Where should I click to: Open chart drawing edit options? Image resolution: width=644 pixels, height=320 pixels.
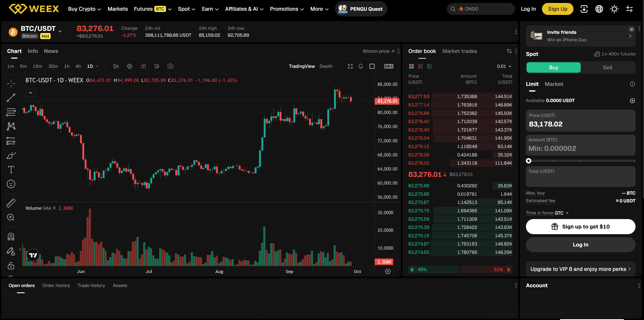[157, 66]
